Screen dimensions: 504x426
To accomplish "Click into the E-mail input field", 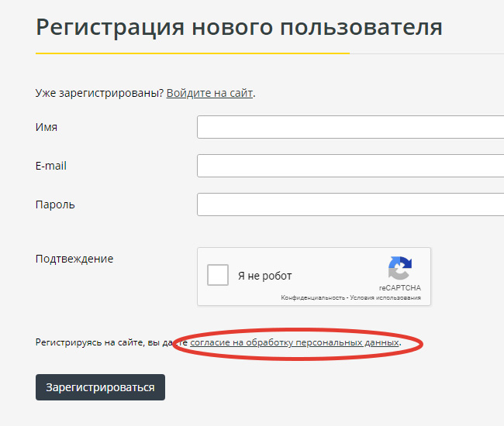I will [x=350, y=166].
